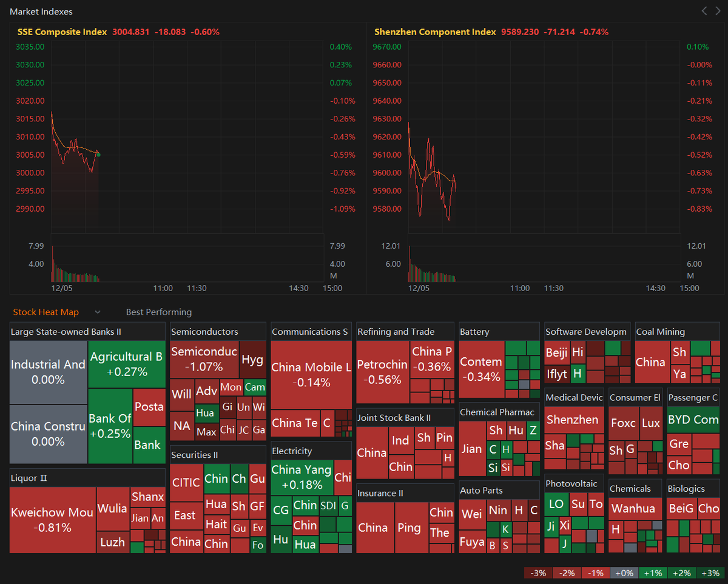Select the BeiG biologics tile
This screenshot has height=584, width=728.
point(681,508)
